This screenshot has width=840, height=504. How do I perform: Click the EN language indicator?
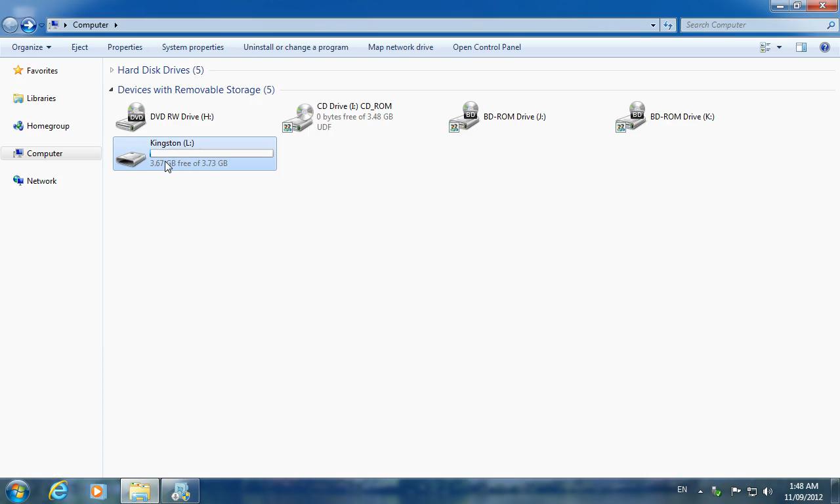[682, 490]
